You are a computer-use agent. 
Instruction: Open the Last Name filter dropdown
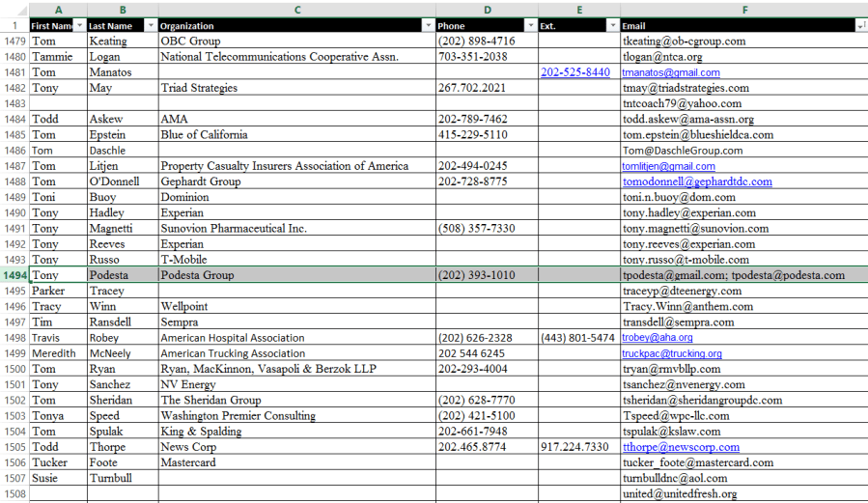click(x=150, y=26)
